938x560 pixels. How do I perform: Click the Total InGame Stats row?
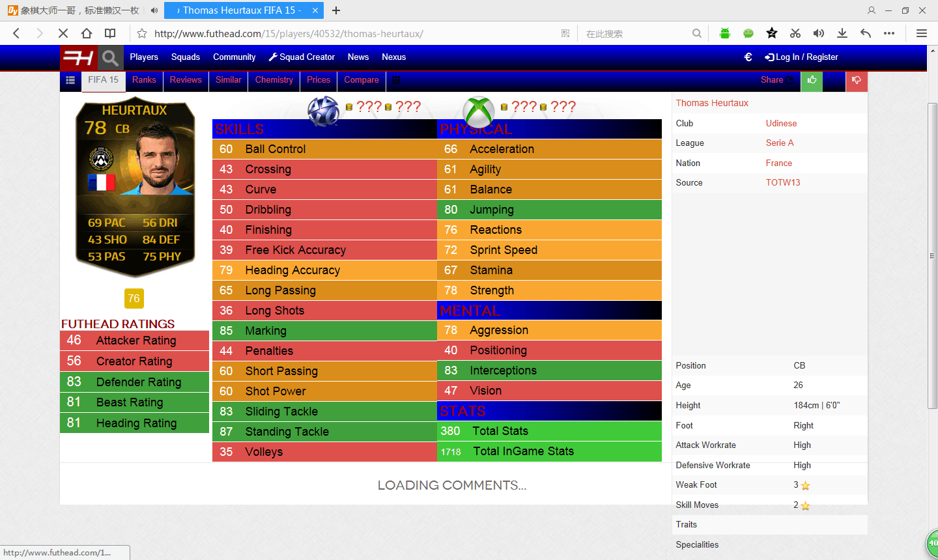coord(549,451)
